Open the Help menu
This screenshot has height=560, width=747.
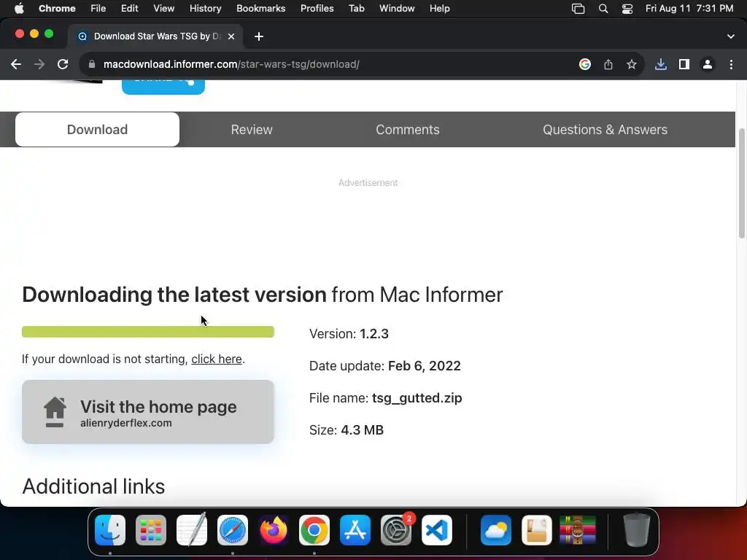[x=439, y=9]
